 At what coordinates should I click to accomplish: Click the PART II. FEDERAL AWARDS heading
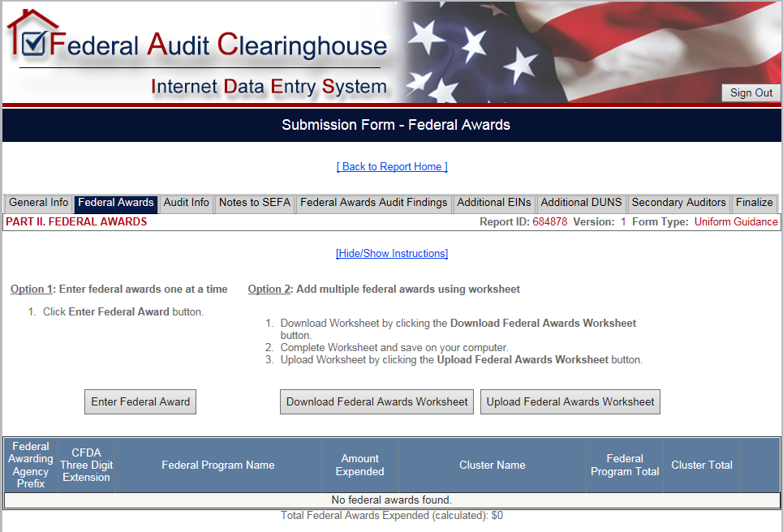[76, 222]
